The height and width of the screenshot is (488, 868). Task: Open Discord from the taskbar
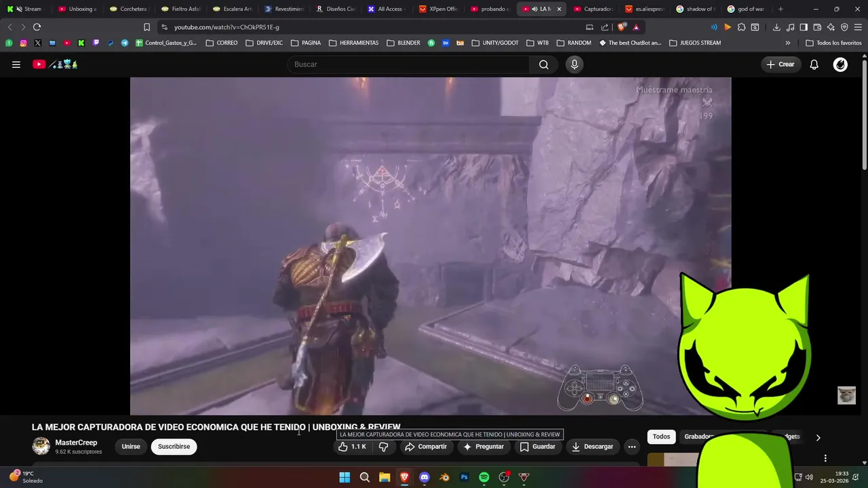click(x=425, y=477)
